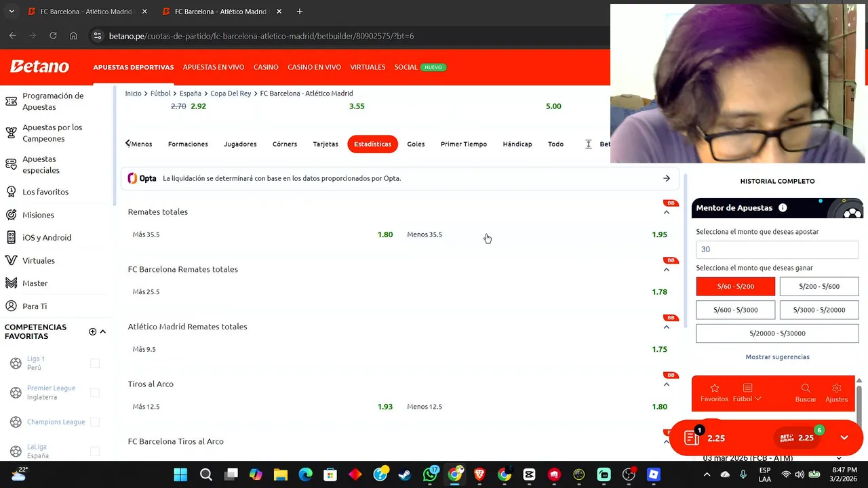Click the Favoritos star in bottom panel
The width and height of the screenshot is (868, 488).
714,388
